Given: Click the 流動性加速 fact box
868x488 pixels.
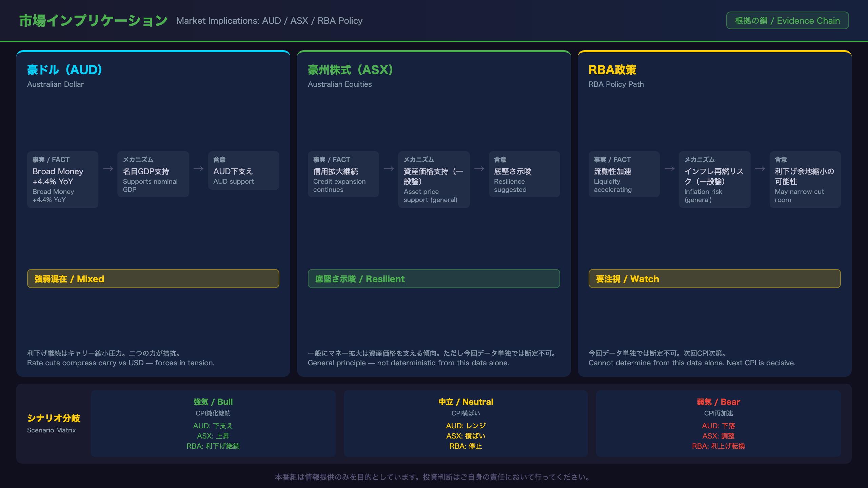Looking at the screenshot, I should [x=624, y=174].
